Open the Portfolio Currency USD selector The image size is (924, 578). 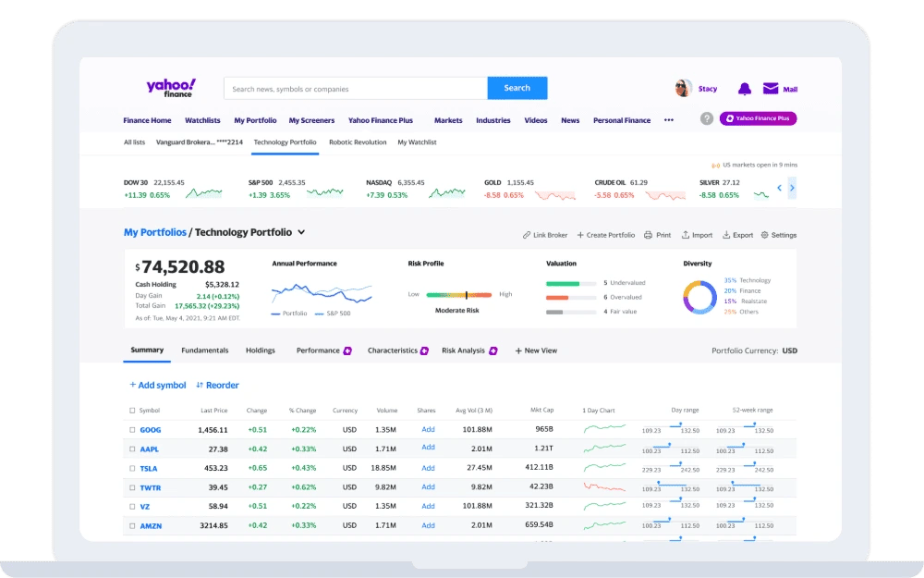point(790,350)
